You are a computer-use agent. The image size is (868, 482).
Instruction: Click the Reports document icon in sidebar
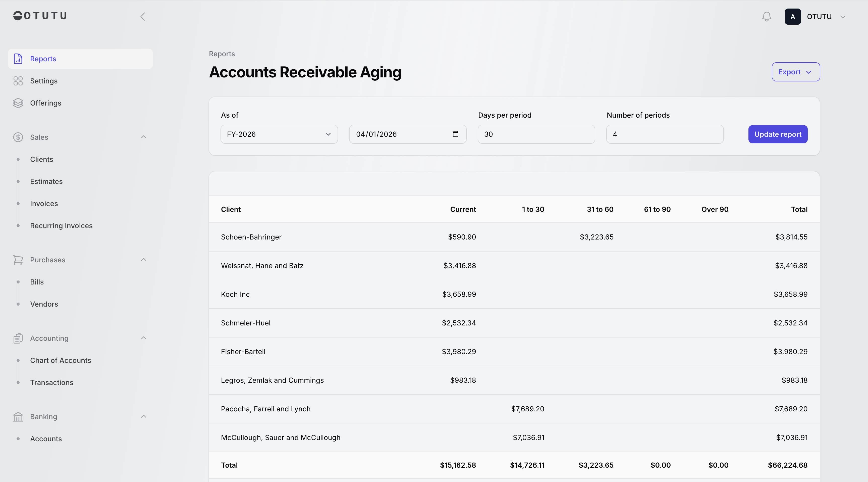18,59
